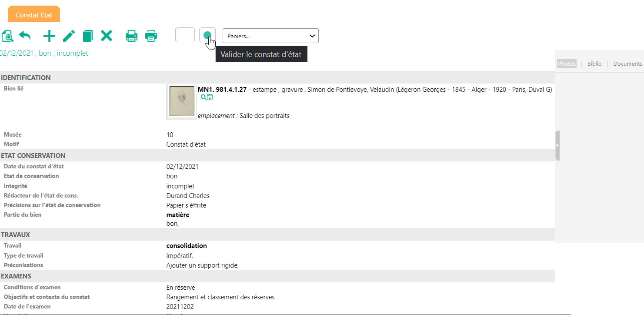Viewport: 644px width, 315px height.
Task: Open the portrait thumbnail of linked item
Action: (x=181, y=101)
